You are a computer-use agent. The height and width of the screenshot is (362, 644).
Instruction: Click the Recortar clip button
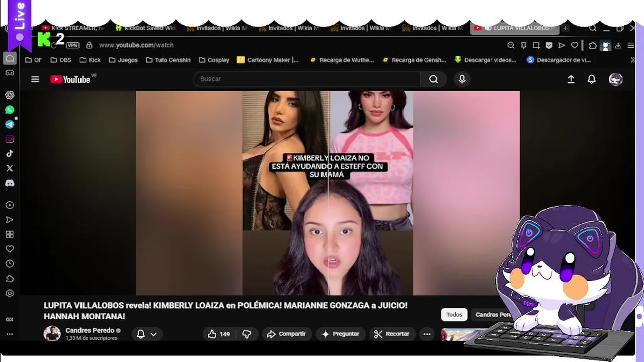pyautogui.click(x=392, y=334)
